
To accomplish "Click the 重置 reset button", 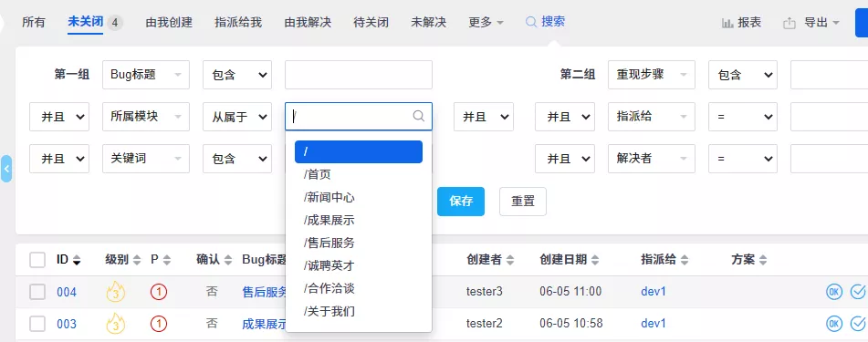I will (x=523, y=202).
